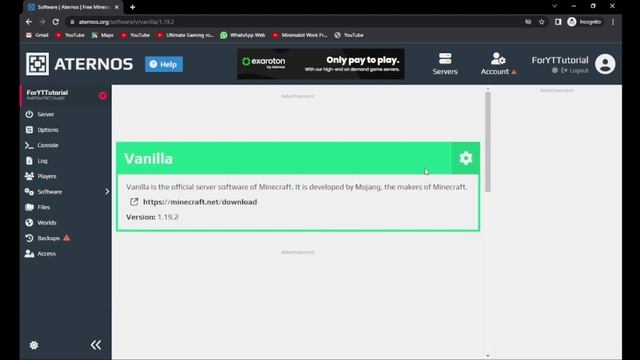Open Chrome three-dot menu
The image size is (640, 360).
(613, 22)
